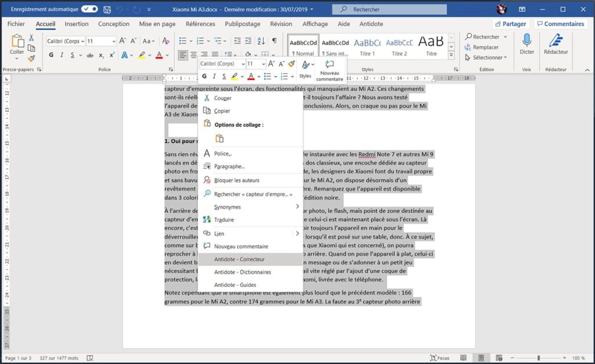
Task: Click the Dicter microphone icon
Action: click(526, 40)
